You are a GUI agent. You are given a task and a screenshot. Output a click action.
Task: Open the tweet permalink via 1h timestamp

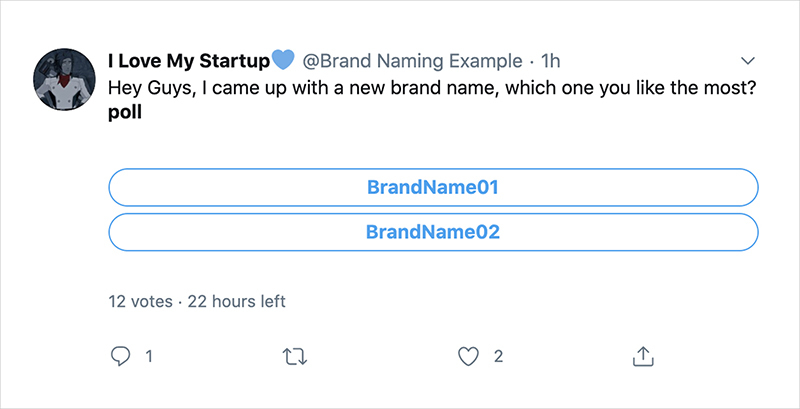(x=551, y=61)
